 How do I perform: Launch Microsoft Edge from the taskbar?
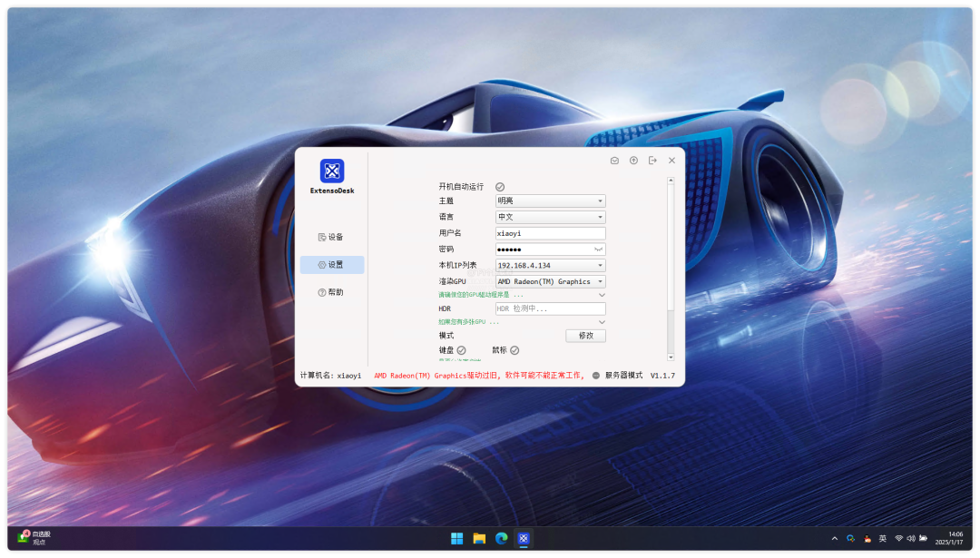501,538
